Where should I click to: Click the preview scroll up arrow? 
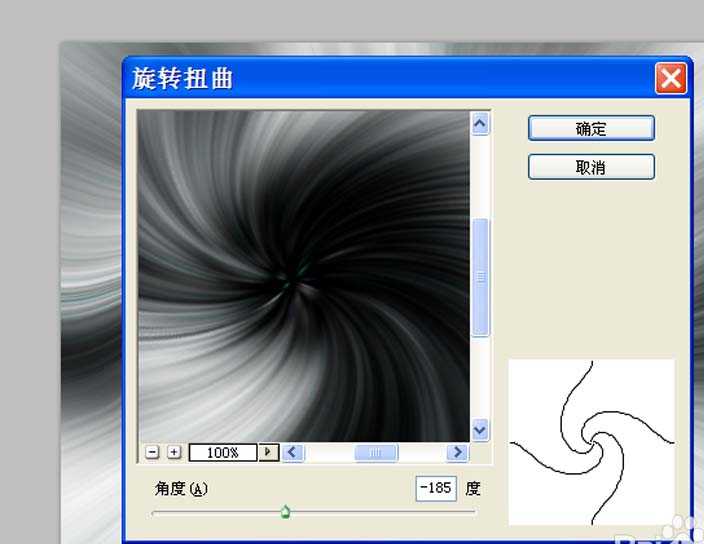coord(480,123)
